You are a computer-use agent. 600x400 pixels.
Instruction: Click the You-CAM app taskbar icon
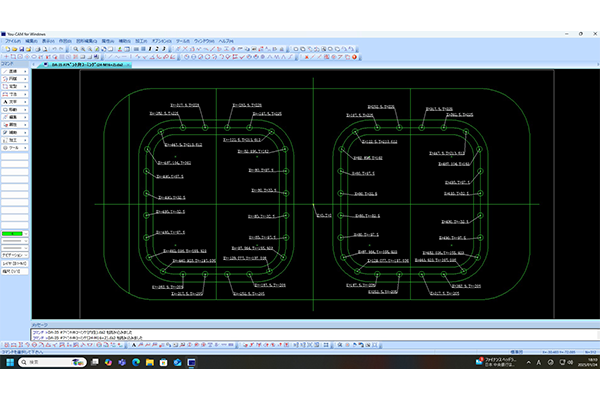(191, 362)
